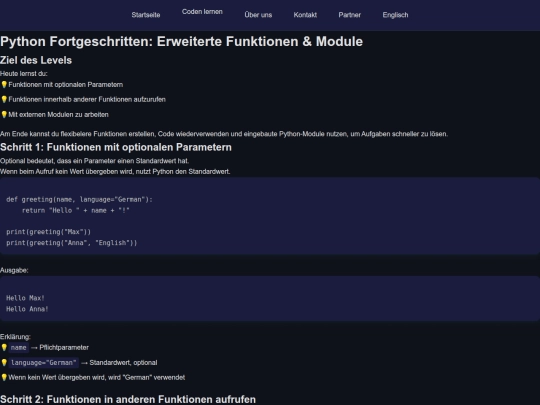Open the Partner navigation link

pyautogui.click(x=350, y=15)
